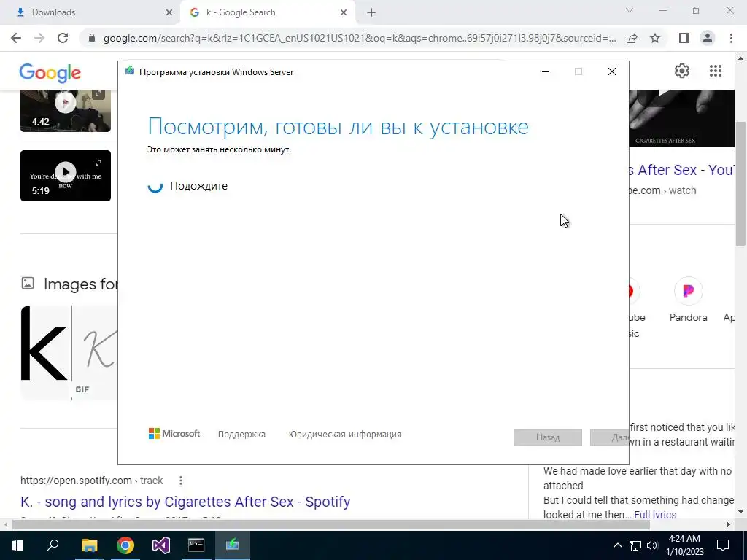Switch to Chrome in the taskbar

click(125, 545)
